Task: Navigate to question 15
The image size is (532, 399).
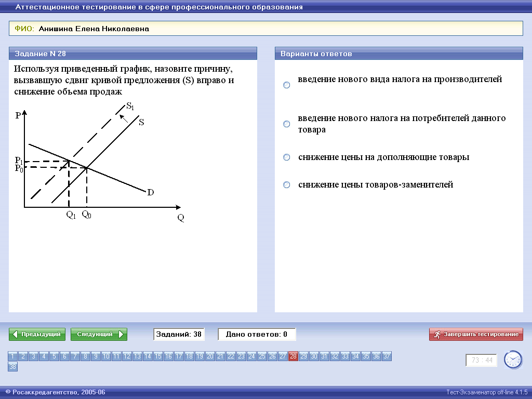Action: [x=158, y=356]
